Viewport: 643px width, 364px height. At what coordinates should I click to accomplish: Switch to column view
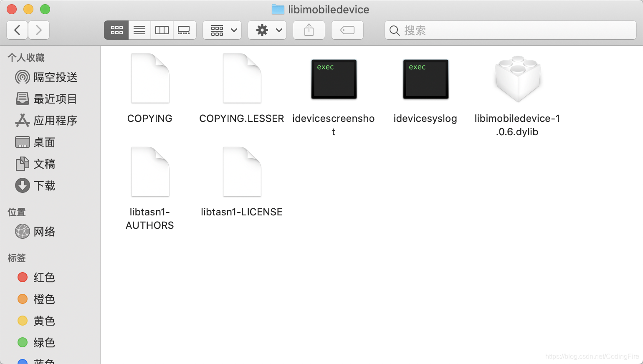click(x=162, y=30)
